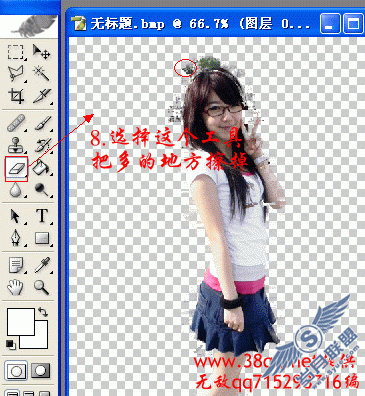Click the red-outlined Eraser tool

coord(16,169)
